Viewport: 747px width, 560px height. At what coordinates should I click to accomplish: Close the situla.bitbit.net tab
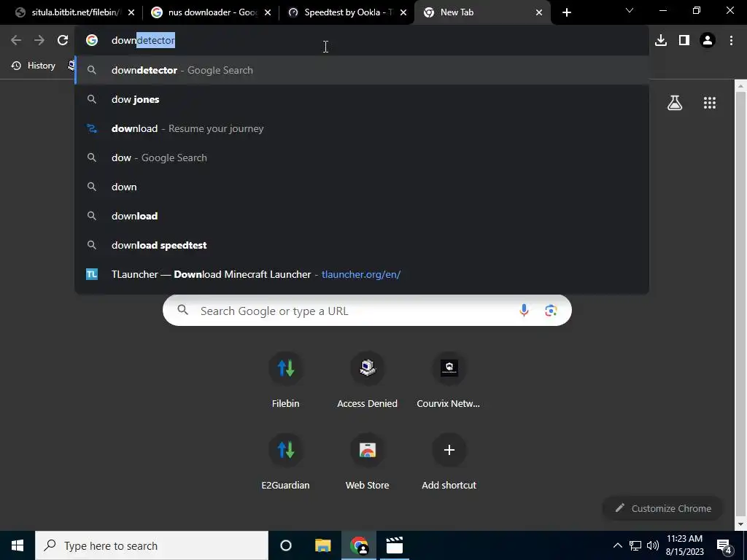131,12
